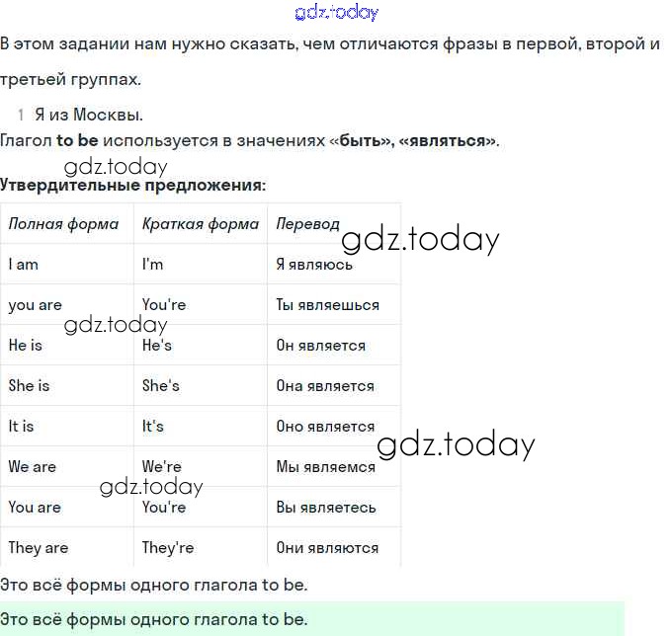This screenshot has height=636, width=672.
Task: Click the numbered item 'Я из Москвы.'
Action: 88,115
